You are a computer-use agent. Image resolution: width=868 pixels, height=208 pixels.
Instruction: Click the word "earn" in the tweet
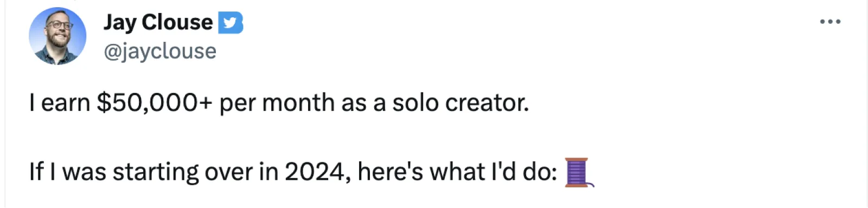66,103
